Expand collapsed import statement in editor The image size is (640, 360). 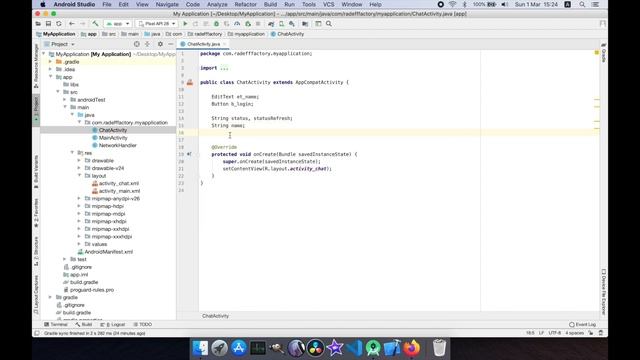224,68
